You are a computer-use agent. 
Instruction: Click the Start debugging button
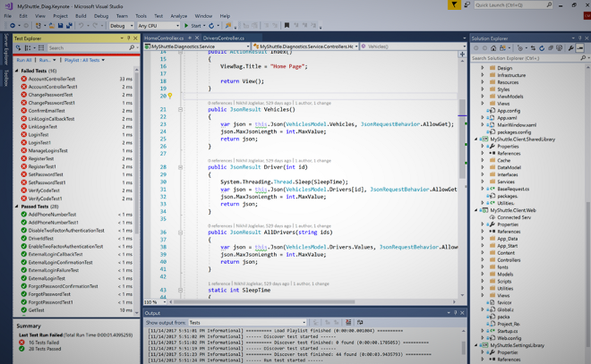pyautogui.click(x=193, y=26)
